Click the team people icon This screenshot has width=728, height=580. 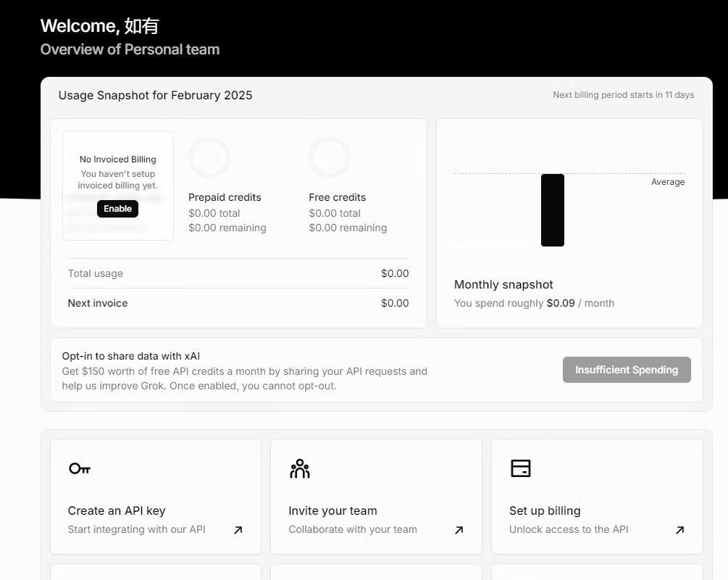click(x=299, y=469)
